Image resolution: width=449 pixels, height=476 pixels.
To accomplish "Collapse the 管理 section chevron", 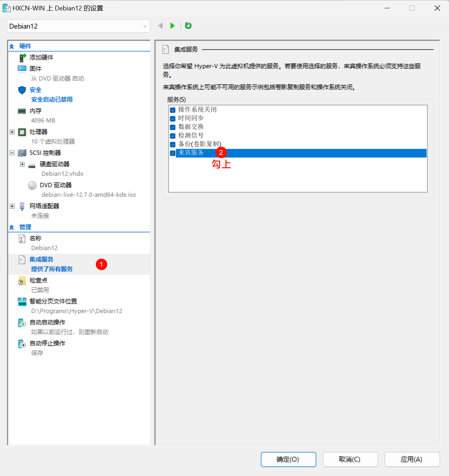I will (12, 227).
